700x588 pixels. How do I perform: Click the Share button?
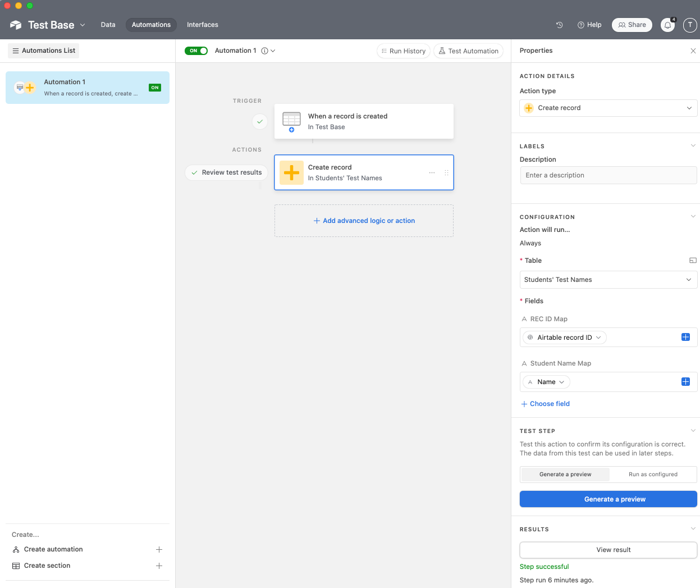click(632, 25)
